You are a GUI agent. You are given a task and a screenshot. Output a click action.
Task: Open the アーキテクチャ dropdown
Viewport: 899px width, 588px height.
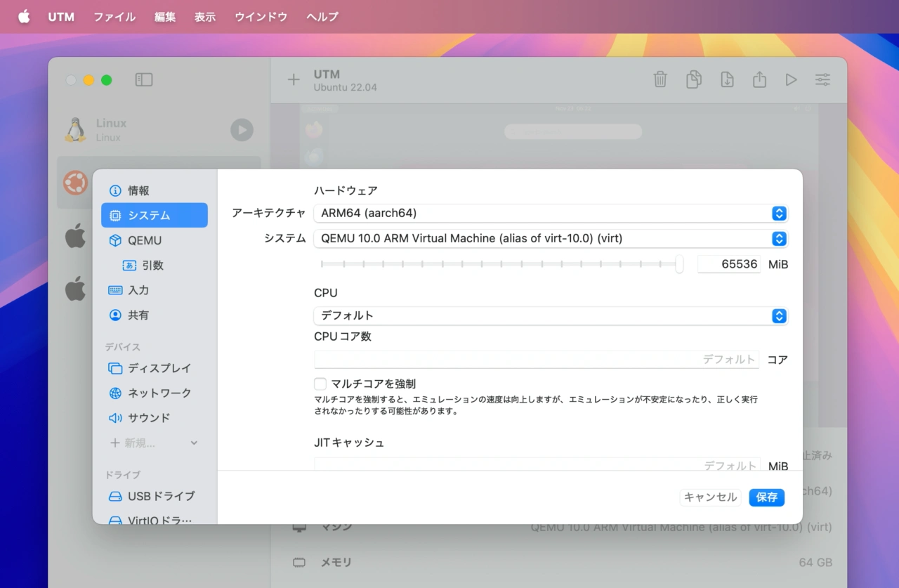551,213
